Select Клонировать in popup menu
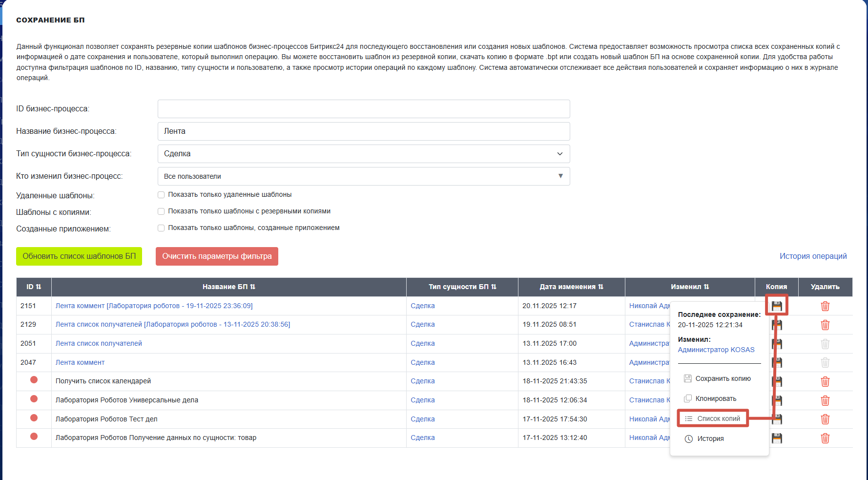Viewport: 868px width, 480px height. click(x=710, y=398)
